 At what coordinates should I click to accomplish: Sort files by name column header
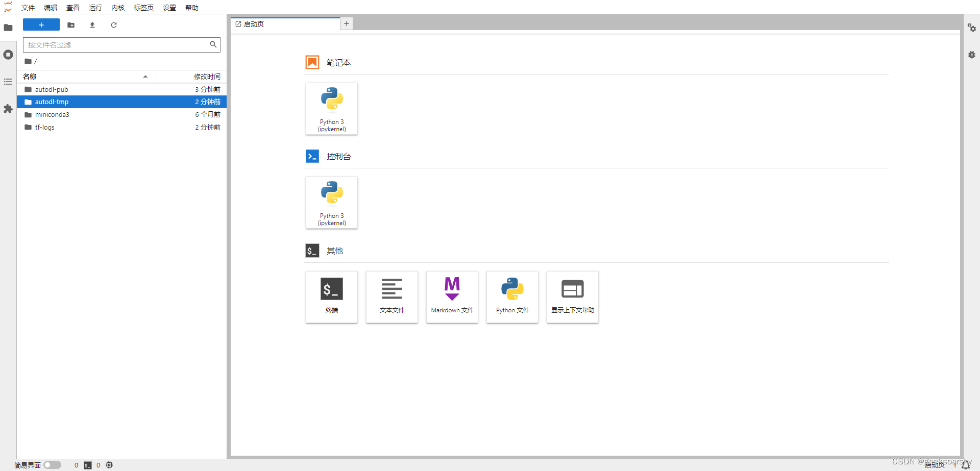pyautogui.click(x=87, y=77)
